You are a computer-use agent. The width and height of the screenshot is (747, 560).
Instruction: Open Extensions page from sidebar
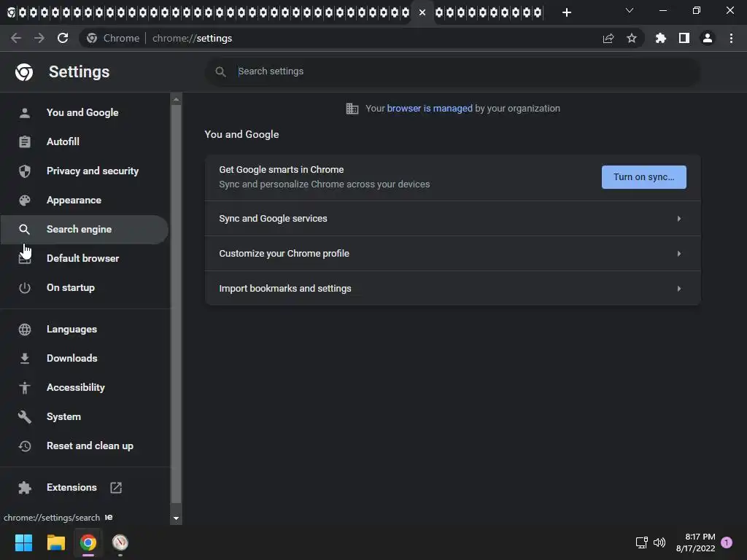pos(71,488)
